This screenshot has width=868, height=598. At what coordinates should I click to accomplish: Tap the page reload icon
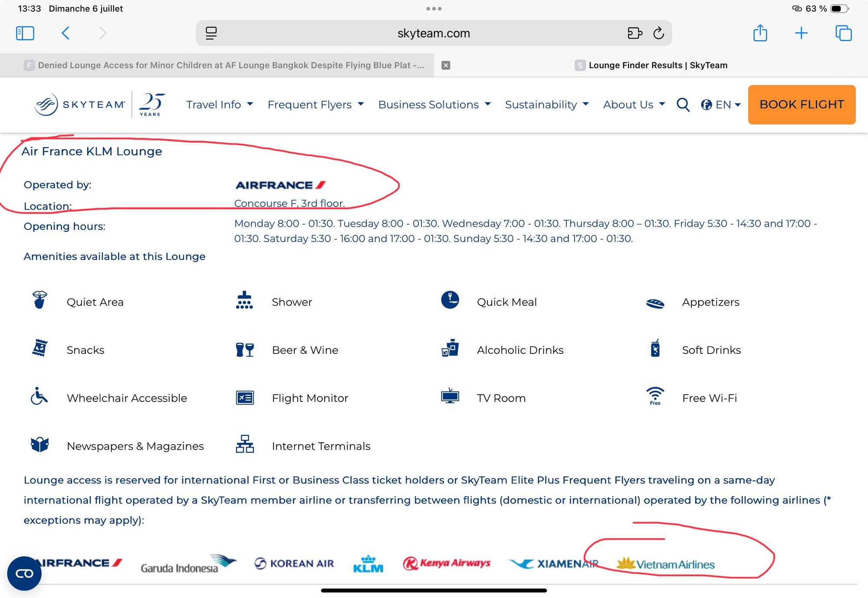coord(658,33)
